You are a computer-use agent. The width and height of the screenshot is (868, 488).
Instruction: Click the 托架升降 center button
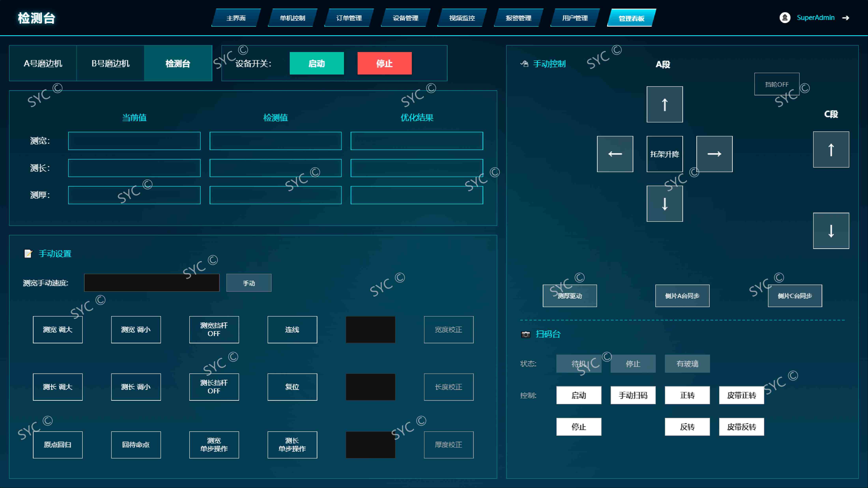pyautogui.click(x=664, y=154)
